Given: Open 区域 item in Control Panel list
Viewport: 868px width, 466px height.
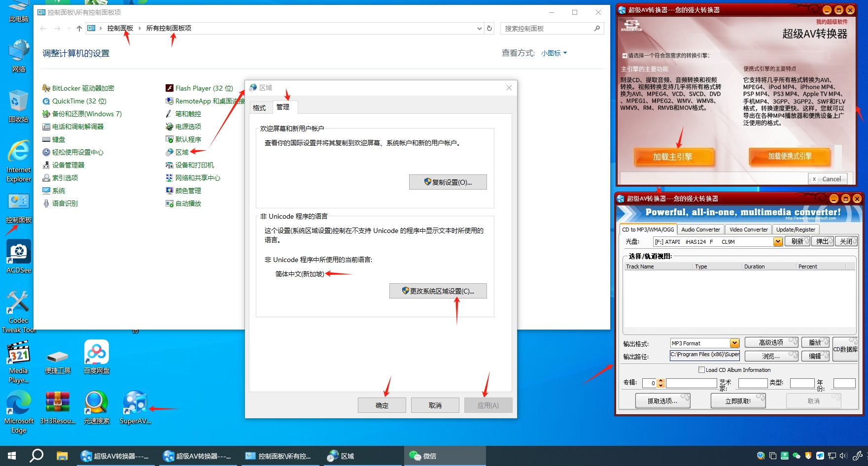Looking at the screenshot, I should pos(177,152).
